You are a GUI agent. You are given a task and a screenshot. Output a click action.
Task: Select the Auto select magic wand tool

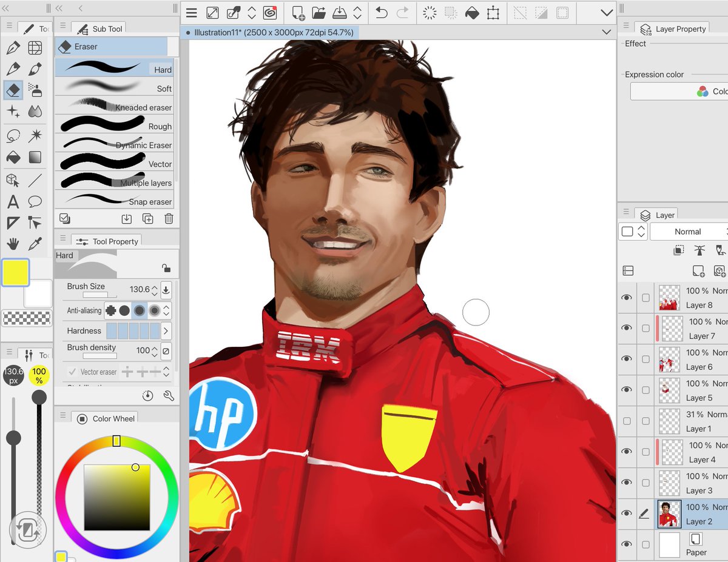click(35, 135)
